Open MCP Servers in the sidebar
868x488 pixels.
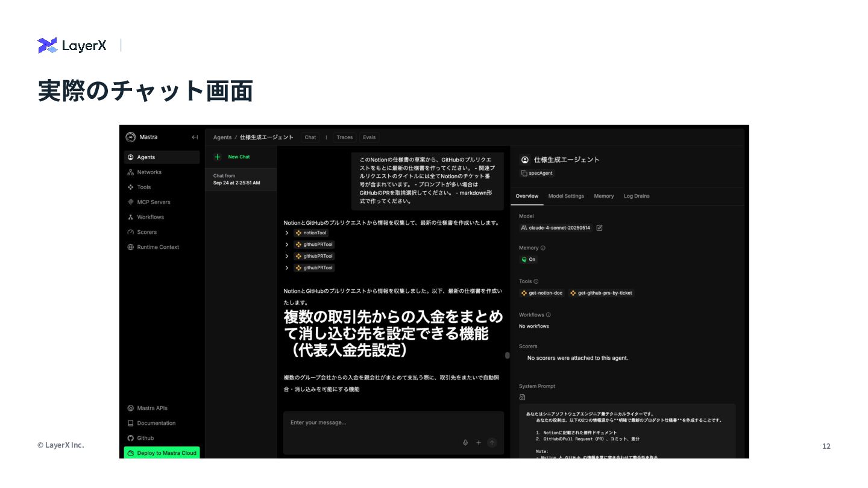click(x=162, y=202)
